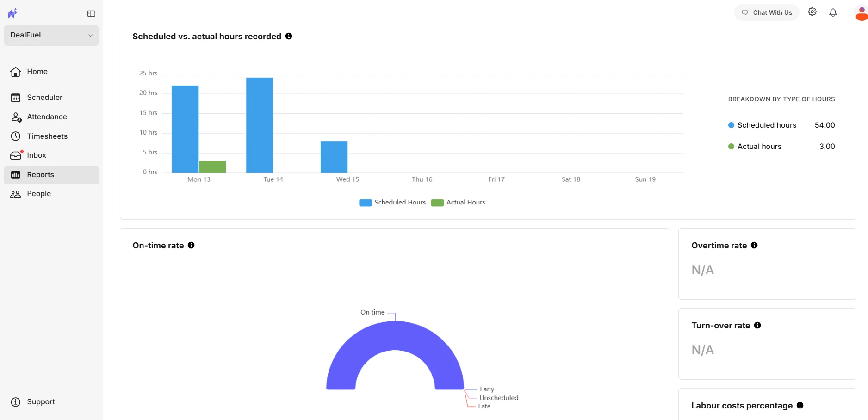Click the Chat With Us button
The width and height of the screenshot is (868, 420).
pyautogui.click(x=767, y=12)
